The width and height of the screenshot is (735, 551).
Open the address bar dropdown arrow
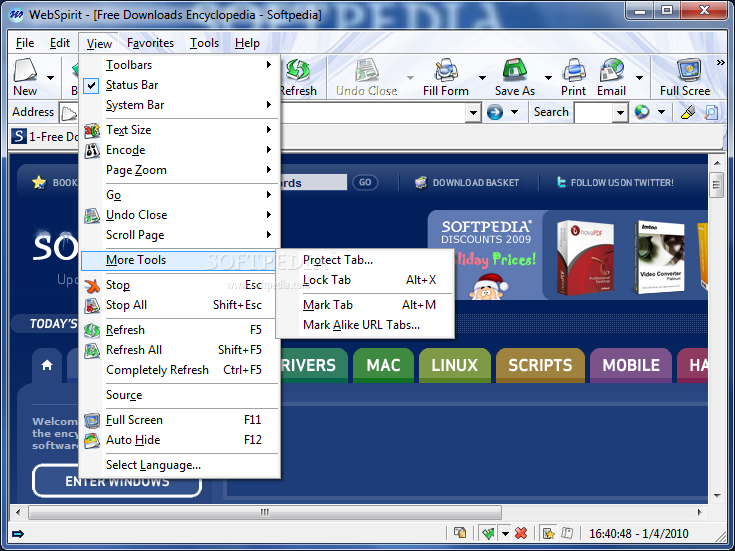473,113
